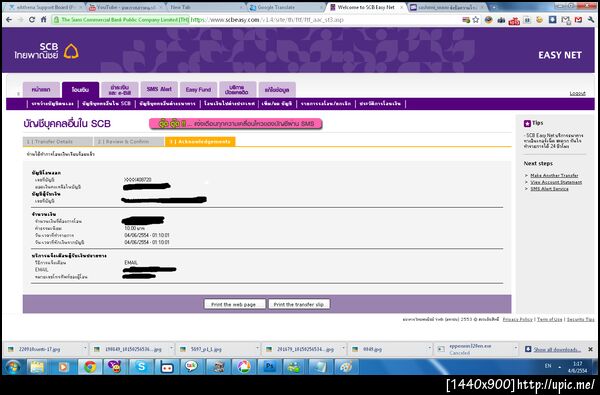Go back using the browser back arrow
This screenshot has height=395, width=600.
click(x=9, y=20)
